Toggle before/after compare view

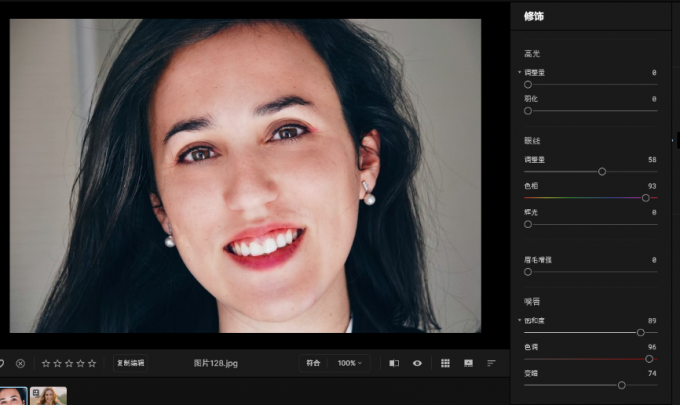point(394,363)
